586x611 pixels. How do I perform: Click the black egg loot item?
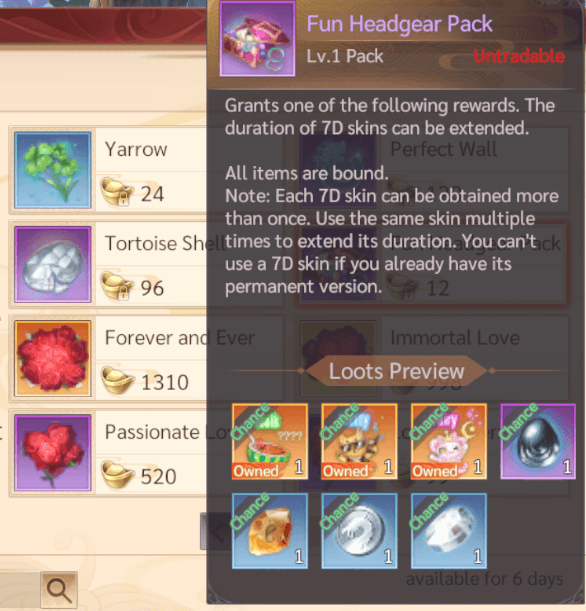click(x=538, y=441)
